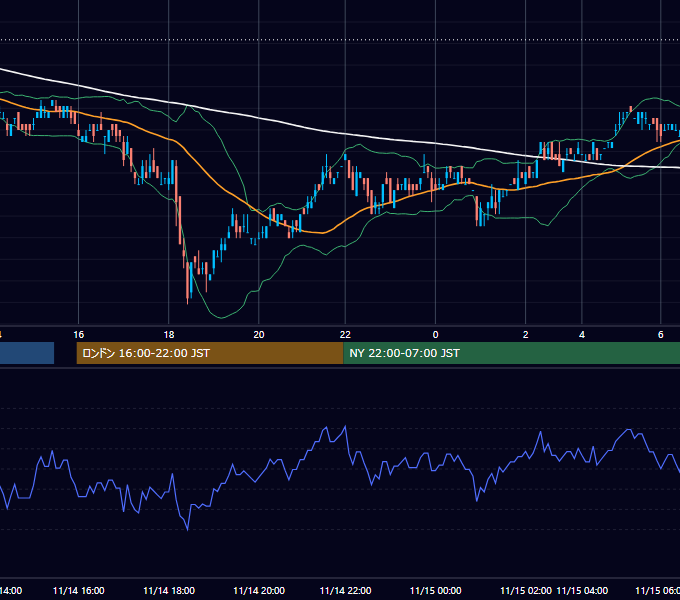The width and height of the screenshot is (680, 600).
Task: Click the 18 hour label on chart axis
Action: [169, 335]
